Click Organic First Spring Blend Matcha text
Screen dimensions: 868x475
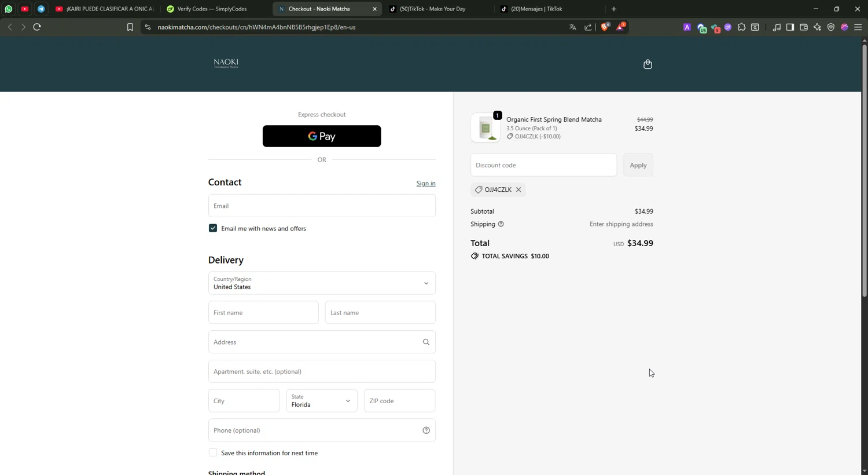(554, 119)
